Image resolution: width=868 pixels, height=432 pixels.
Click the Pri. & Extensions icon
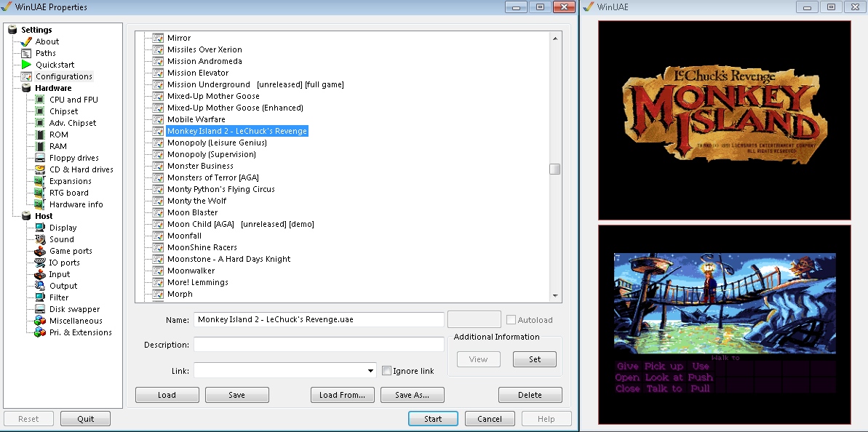40,332
